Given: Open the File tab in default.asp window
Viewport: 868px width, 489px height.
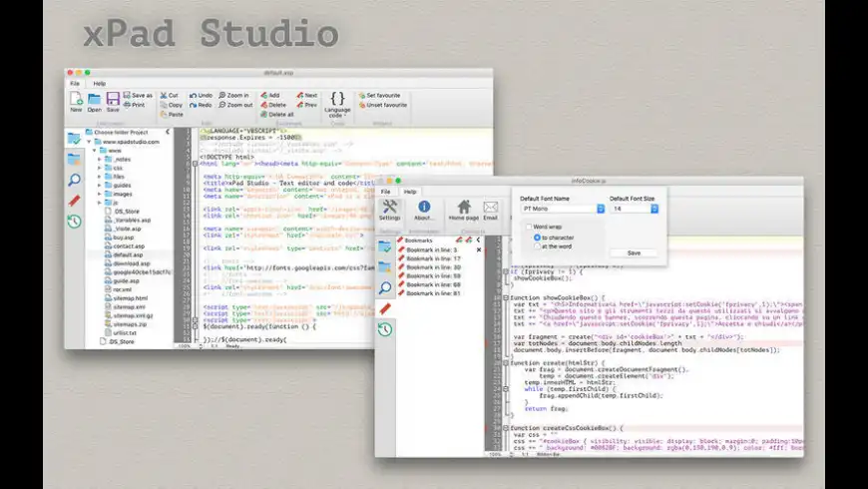Looking at the screenshot, I should (75, 84).
